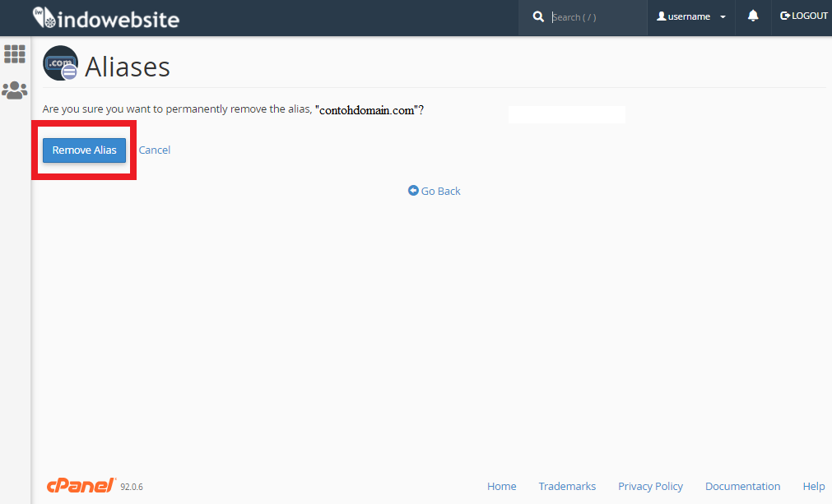The width and height of the screenshot is (832, 504).
Task: Focus the Search input field
Action: point(593,17)
